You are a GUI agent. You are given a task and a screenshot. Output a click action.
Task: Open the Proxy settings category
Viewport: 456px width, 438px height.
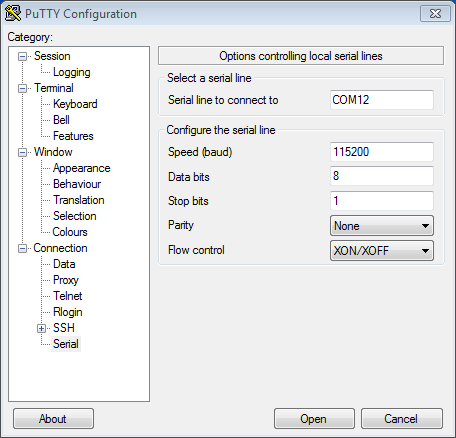[66, 280]
